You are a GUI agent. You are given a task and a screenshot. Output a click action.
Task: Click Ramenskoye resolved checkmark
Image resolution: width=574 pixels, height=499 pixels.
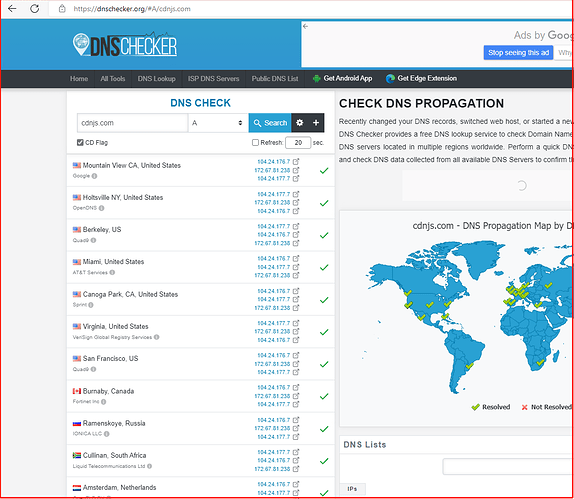click(x=324, y=429)
